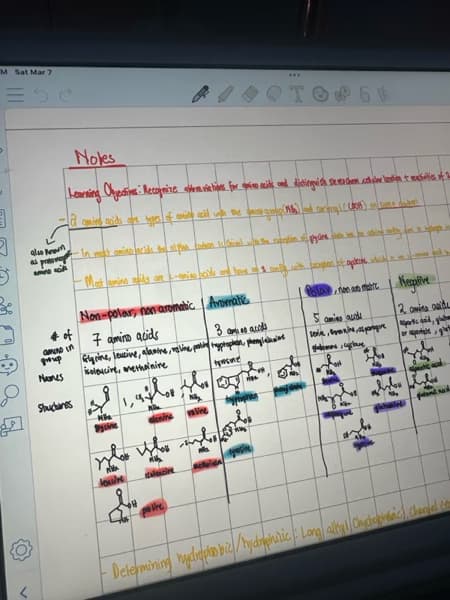Click the proline ring structure drawing
The image size is (450, 600).
click(121, 506)
